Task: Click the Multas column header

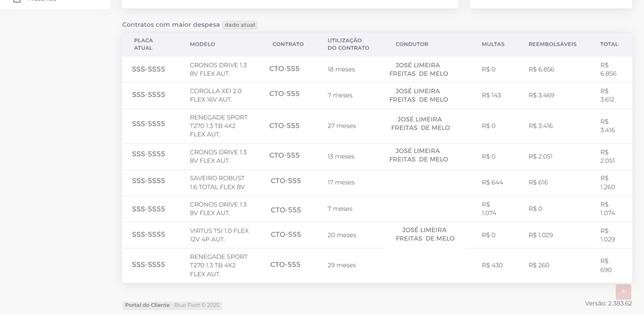Action: click(x=493, y=44)
